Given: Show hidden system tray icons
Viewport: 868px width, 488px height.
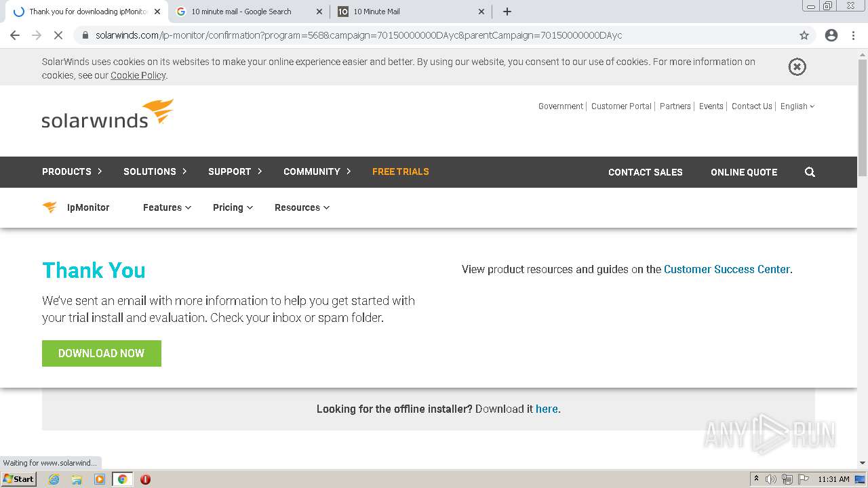Looking at the screenshot, I should point(756,479).
